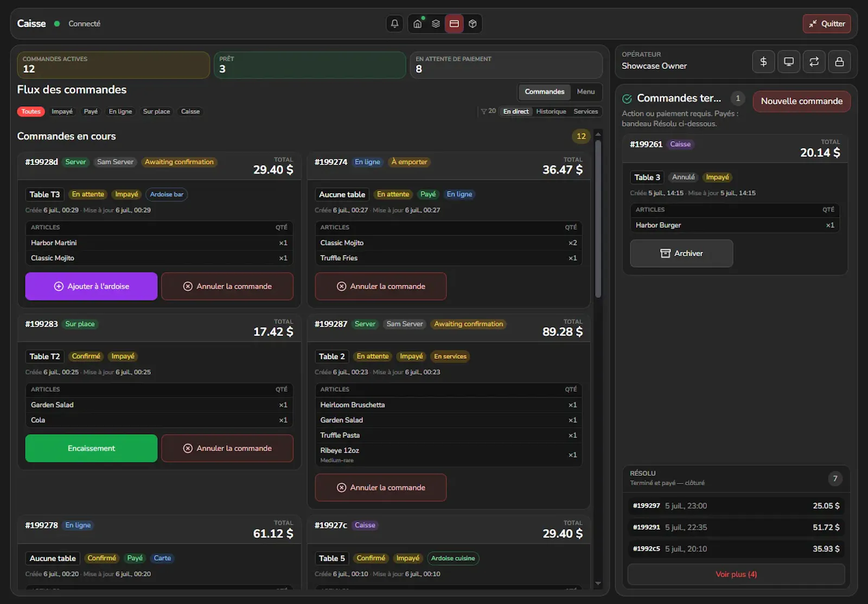868x604 pixels.
Task: Click order number #199278 header
Action: (41, 525)
